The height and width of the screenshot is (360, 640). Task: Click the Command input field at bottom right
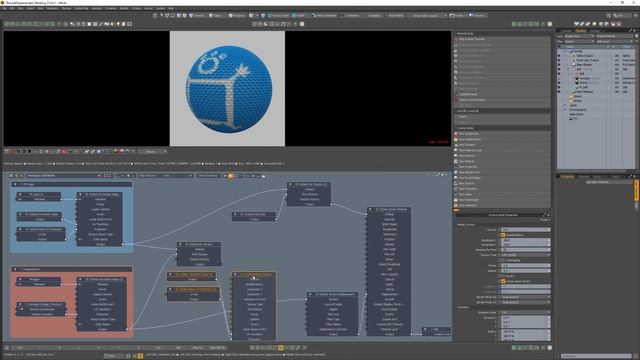596,356
